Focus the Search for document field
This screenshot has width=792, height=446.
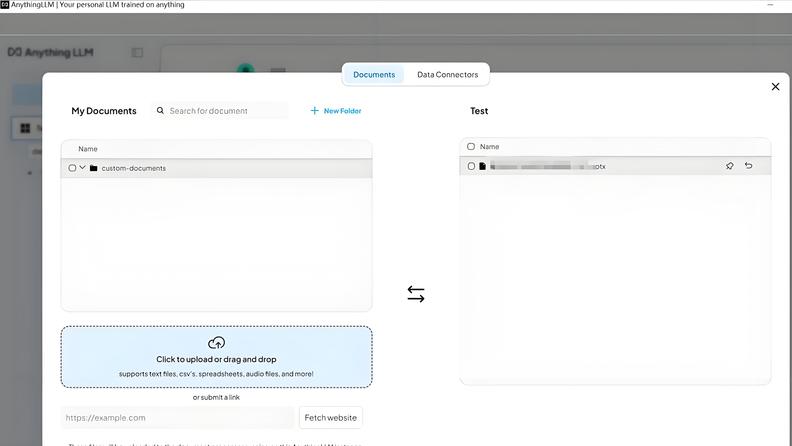click(x=225, y=111)
